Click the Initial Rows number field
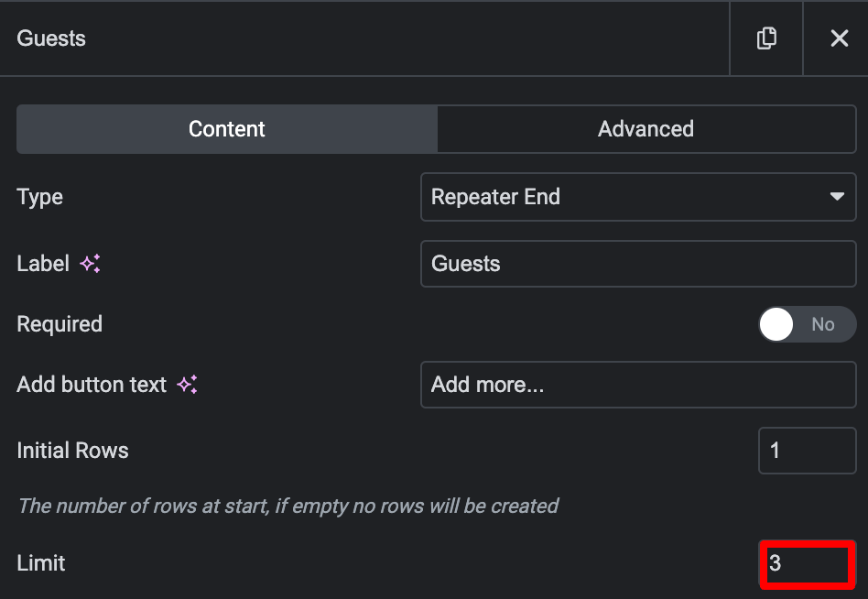This screenshot has height=599, width=868. 807,451
